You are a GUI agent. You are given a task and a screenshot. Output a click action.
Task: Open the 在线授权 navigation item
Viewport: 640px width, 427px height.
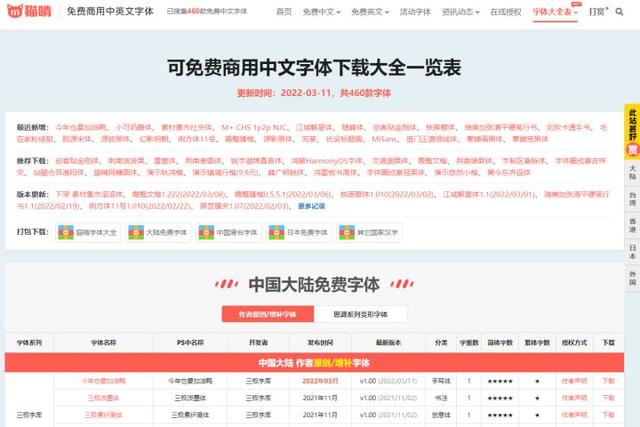coord(509,12)
